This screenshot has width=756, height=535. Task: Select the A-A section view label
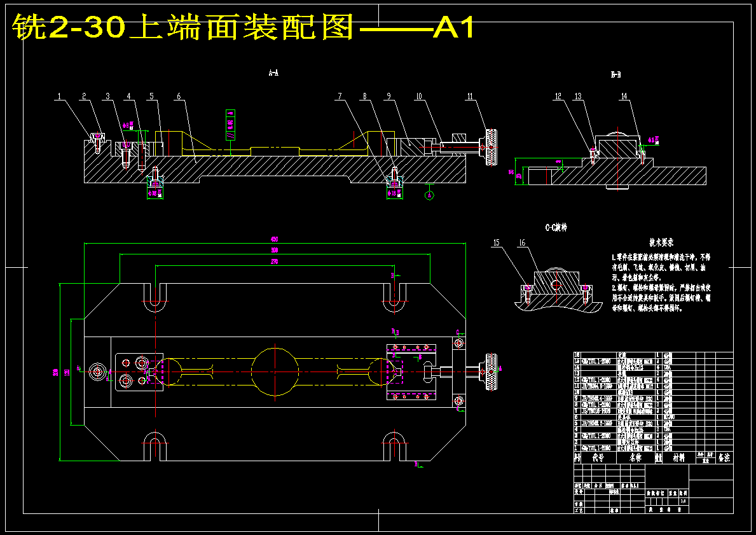[273, 73]
